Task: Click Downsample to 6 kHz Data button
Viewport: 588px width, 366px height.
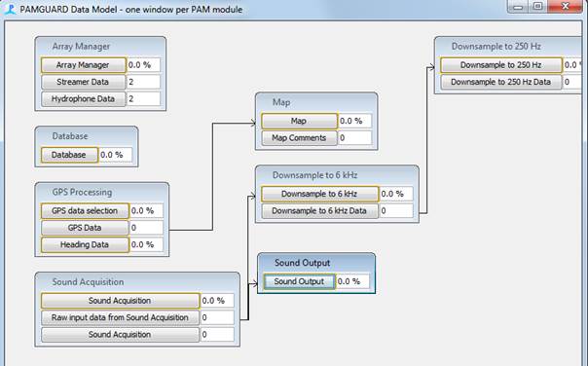Action: pyautogui.click(x=320, y=211)
